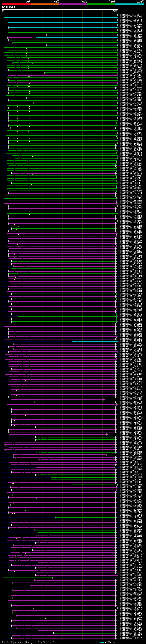The image size is (146, 644).
Task: Select the UniRef100_A3WHD9 label
Action: point(131,133)
